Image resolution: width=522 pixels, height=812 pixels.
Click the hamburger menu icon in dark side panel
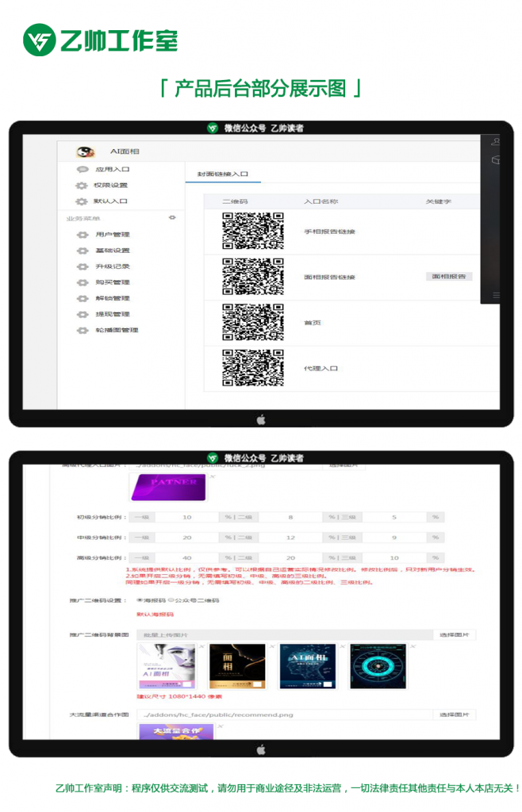coord(496,295)
